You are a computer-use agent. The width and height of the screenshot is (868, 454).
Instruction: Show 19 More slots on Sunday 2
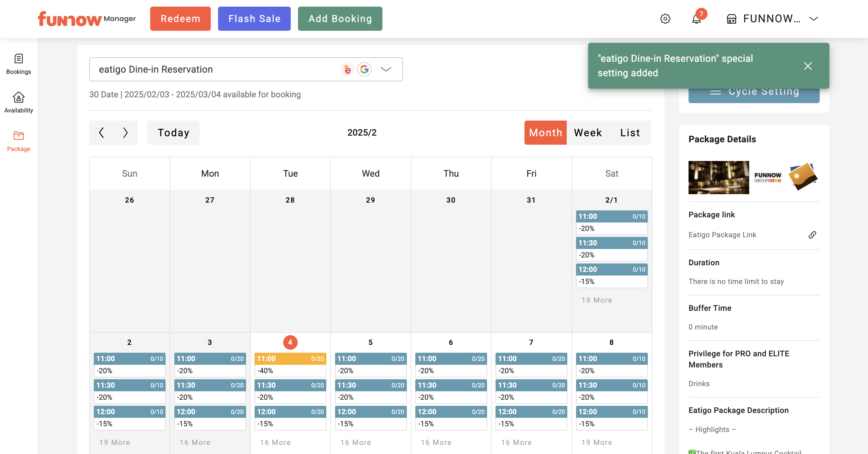114,442
